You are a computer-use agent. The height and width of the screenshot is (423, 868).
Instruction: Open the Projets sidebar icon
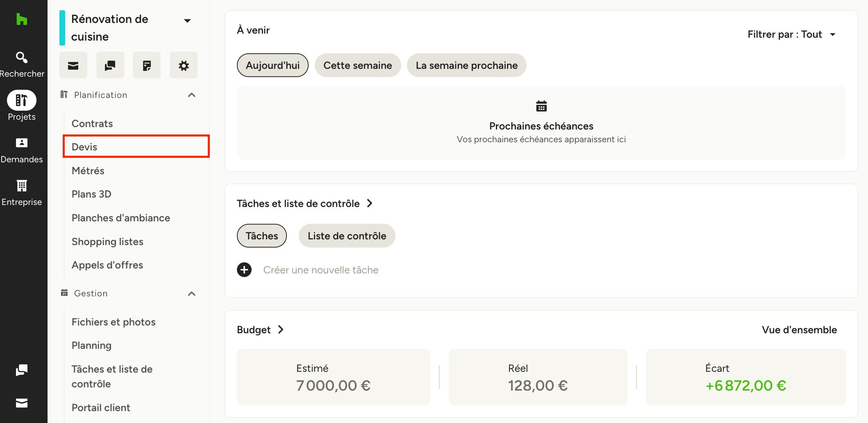tap(22, 100)
